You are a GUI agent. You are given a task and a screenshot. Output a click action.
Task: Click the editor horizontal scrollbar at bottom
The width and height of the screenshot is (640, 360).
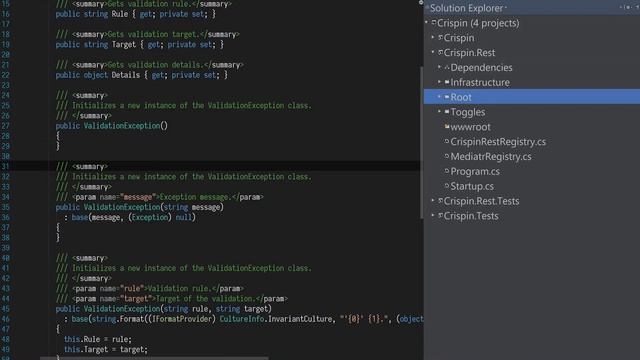point(154,358)
